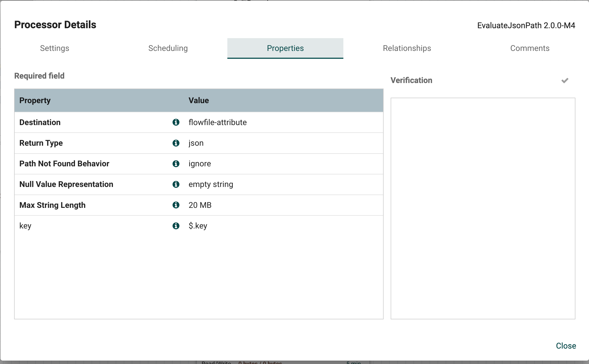Click the Required field label
This screenshot has width=589, height=364.
tap(39, 76)
